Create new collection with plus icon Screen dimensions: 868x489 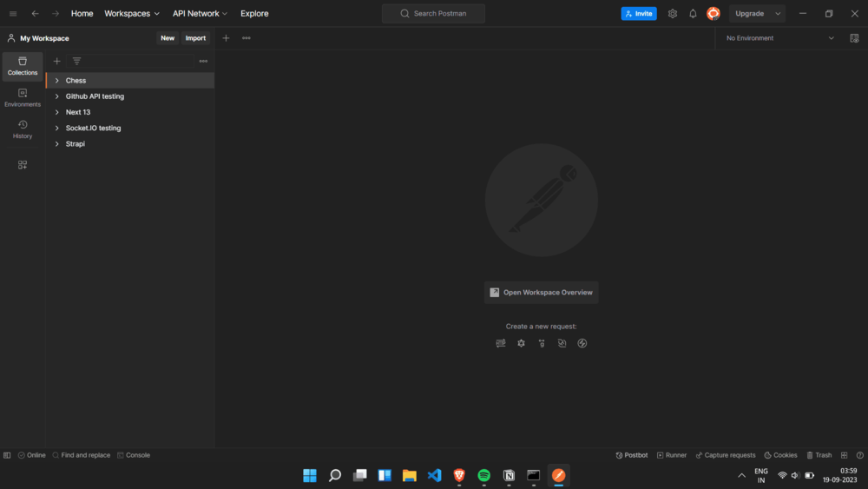coord(56,62)
